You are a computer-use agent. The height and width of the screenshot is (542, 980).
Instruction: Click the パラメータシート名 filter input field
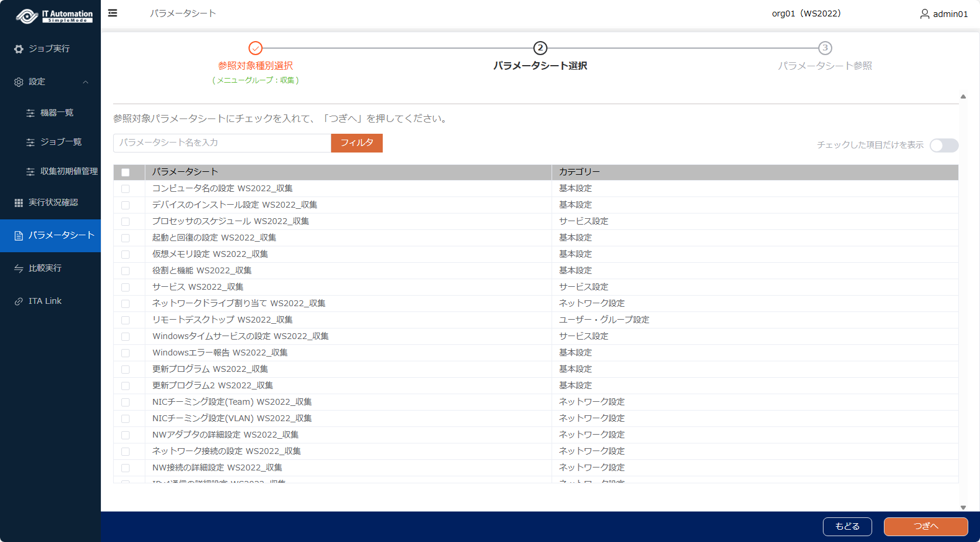(222, 143)
